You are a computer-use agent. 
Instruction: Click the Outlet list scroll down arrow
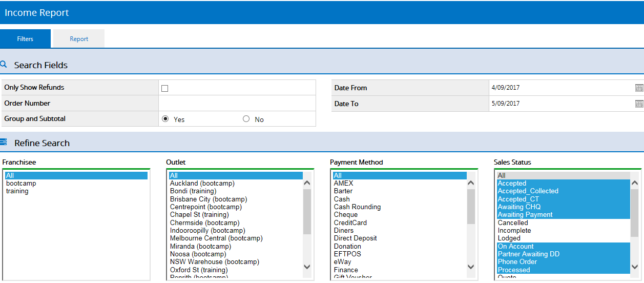point(307,267)
